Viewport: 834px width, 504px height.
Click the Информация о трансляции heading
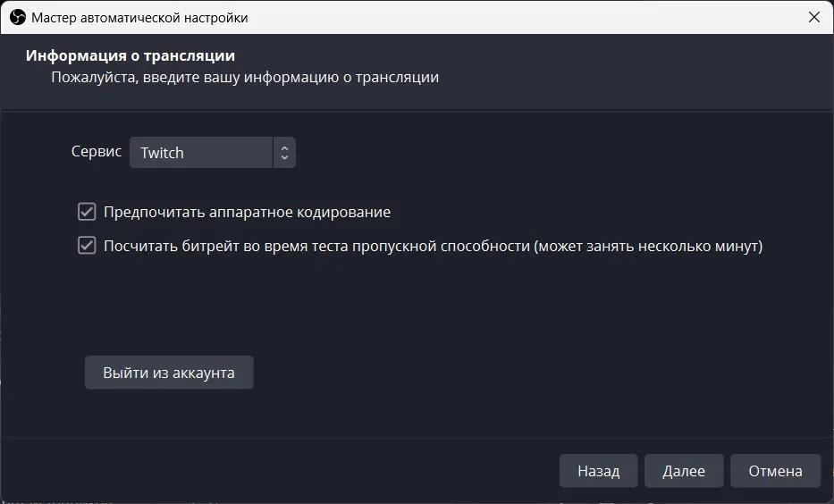[x=131, y=55]
